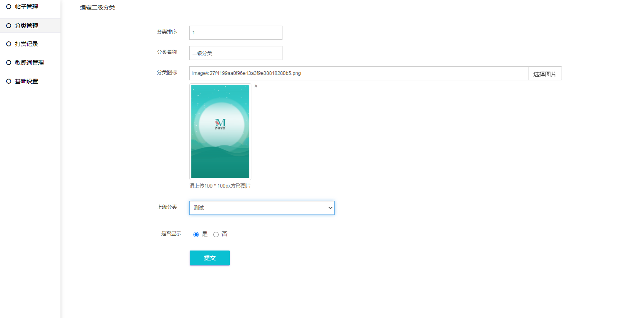Go to 基础设置 text label in sidebar
The height and width of the screenshot is (318, 644).
click(x=27, y=81)
